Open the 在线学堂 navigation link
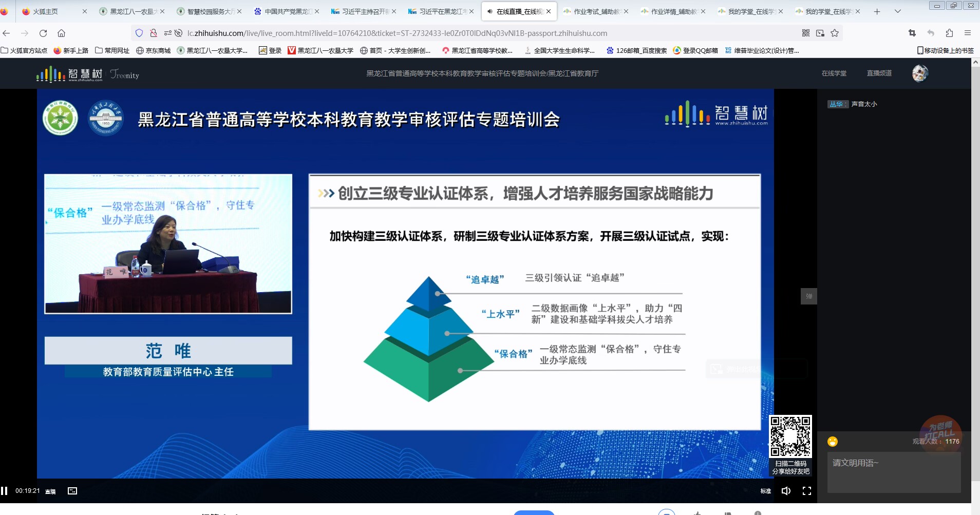The width and height of the screenshot is (980, 515). tap(834, 73)
